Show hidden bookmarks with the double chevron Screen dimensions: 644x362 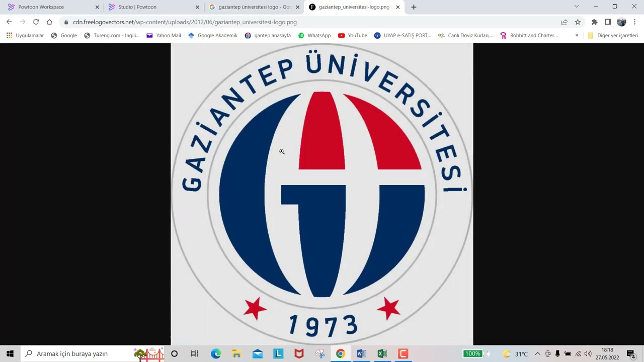pyautogui.click(x=577, y=35)
